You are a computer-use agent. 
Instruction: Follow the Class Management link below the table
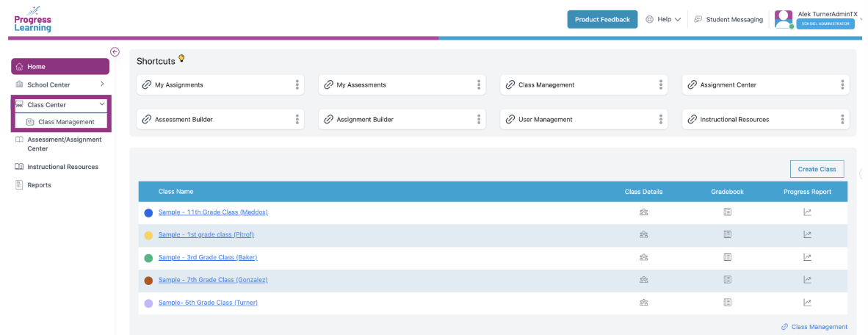click(814, 327)
